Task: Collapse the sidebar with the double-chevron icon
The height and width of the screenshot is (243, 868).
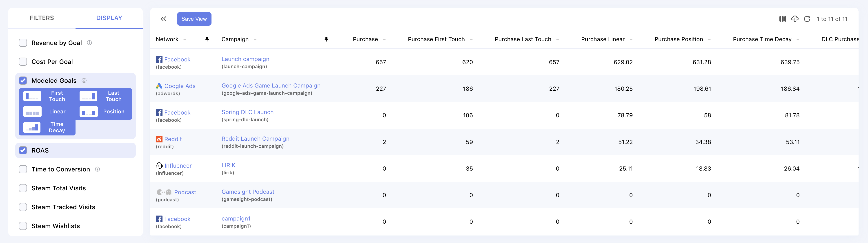Action: coord(163,19)
